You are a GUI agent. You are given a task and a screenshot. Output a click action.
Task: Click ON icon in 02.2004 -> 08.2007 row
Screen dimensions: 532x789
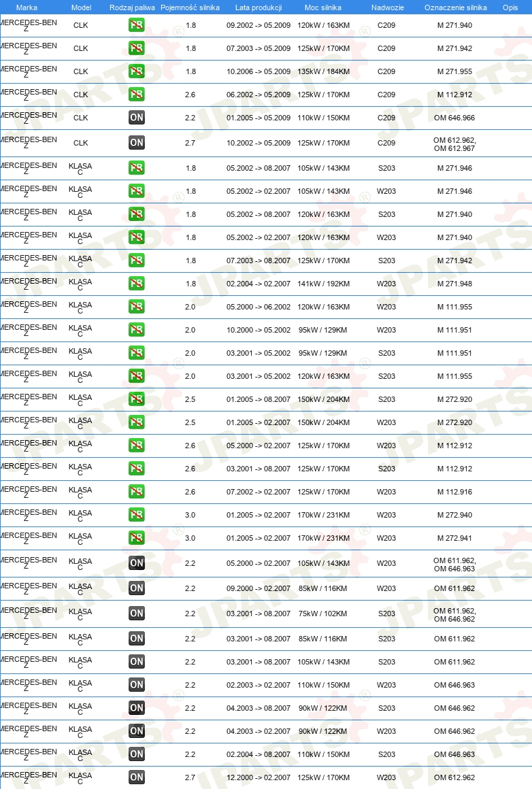pyautogui.click(x=136, y=755)
